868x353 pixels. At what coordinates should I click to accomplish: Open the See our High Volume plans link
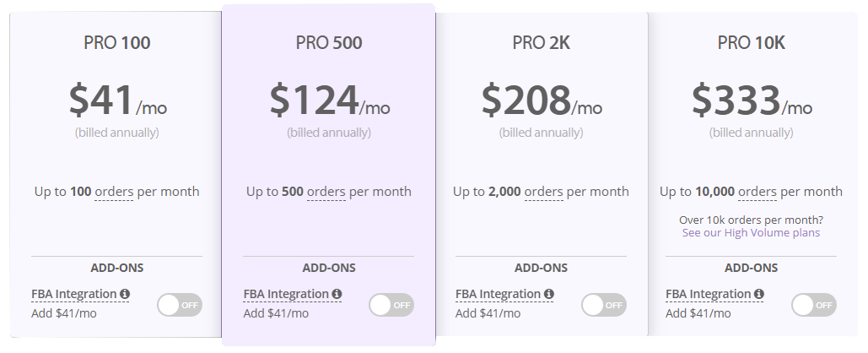pyautogui.click(x=752, y=233)
